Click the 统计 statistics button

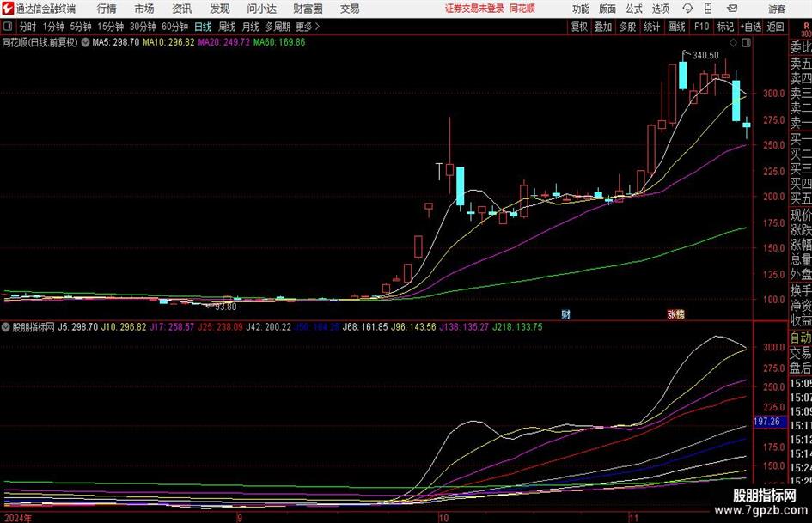[651, 27]
